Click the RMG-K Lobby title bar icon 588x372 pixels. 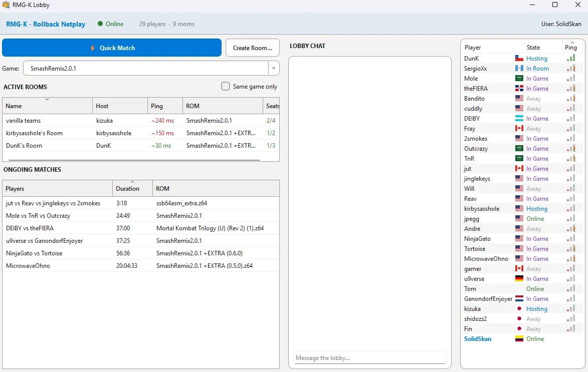click(6, 5)
